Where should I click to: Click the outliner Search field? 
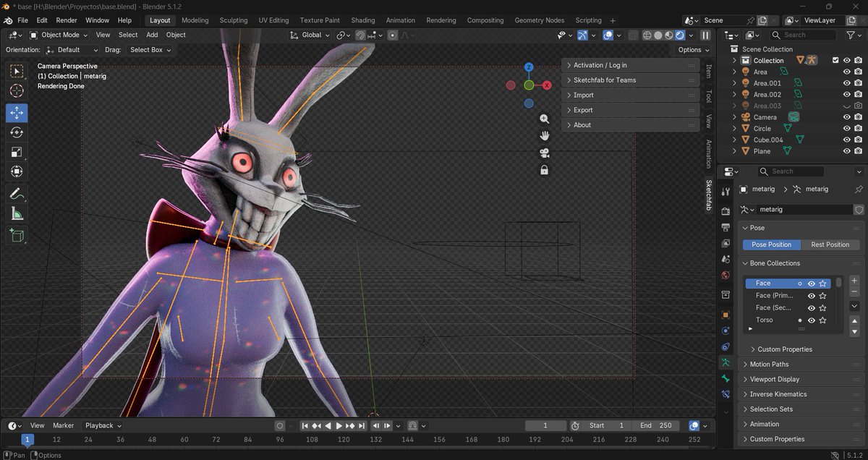tap(803, 35)
